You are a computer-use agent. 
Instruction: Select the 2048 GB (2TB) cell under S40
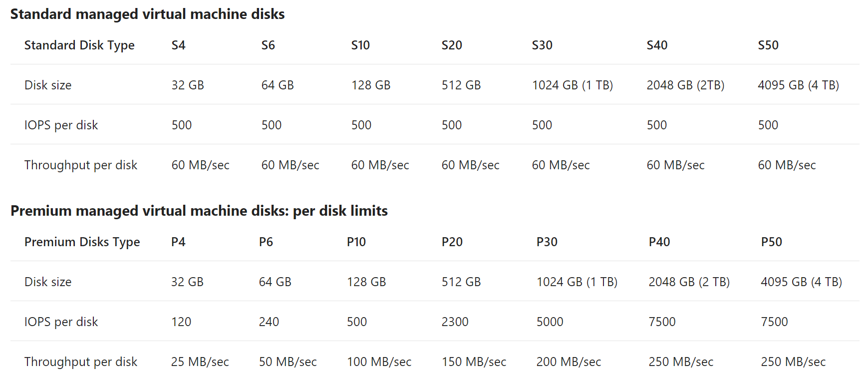click(x=685, y=85)
